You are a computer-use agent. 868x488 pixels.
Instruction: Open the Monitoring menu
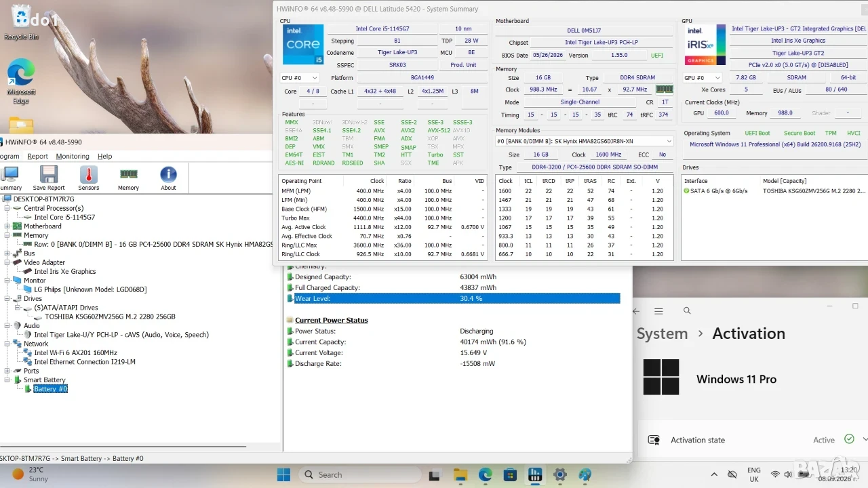click(72, 157)
